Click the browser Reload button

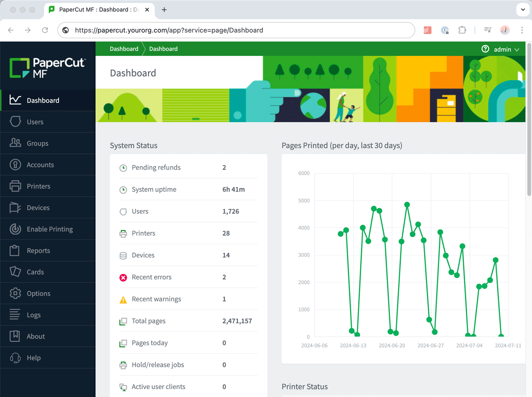[45, 30]
